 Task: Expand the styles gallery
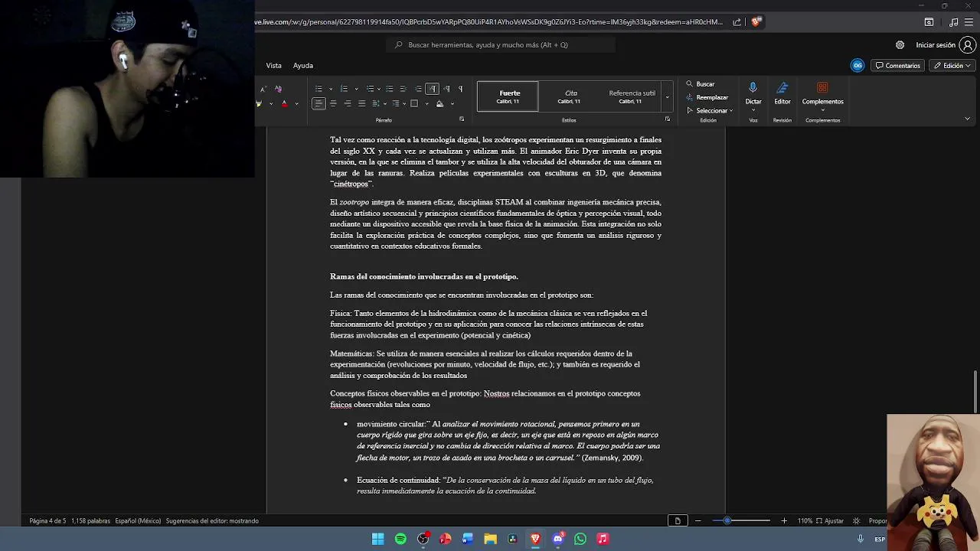tap(667, 97)
